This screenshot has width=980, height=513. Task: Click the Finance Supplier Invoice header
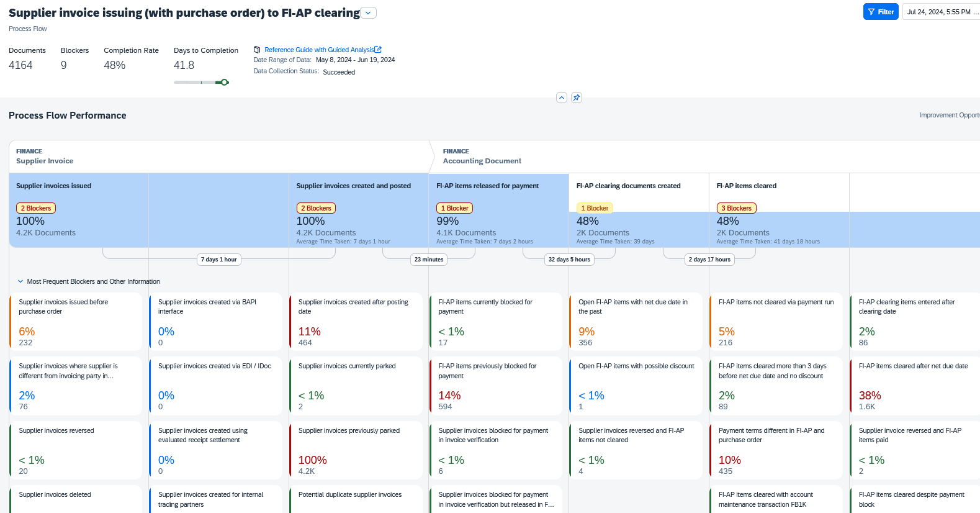point(218,157)
